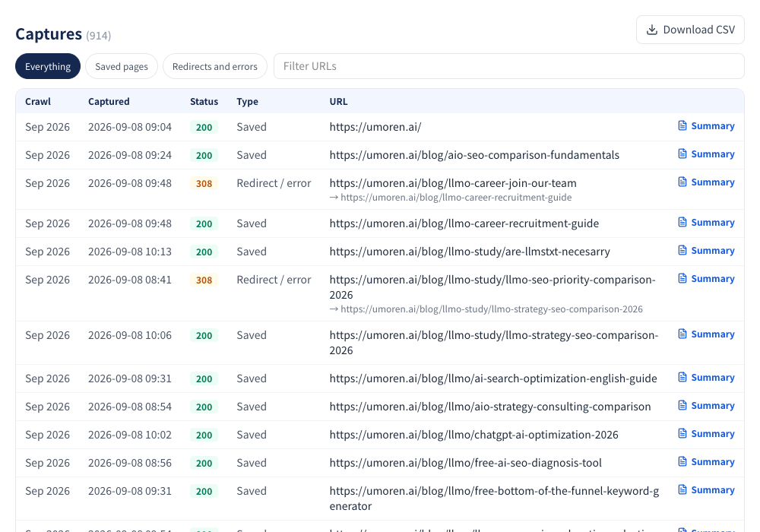This screenshot has width=760, height=532.
Task: Click the Download CSV button
Action: 690,30
